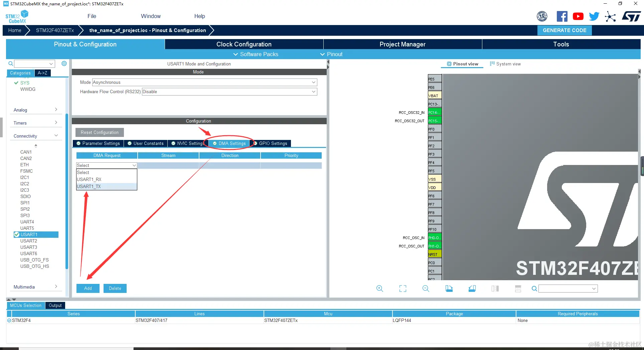Click the green check next to SYS

[16, 83]
